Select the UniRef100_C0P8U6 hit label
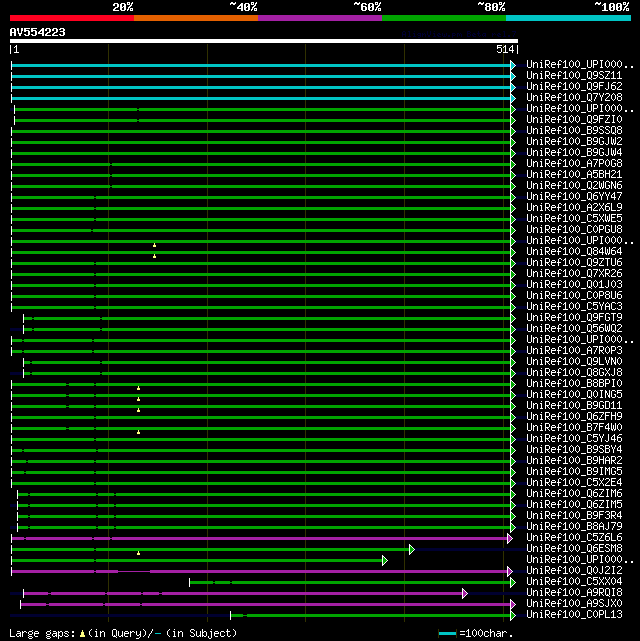The height and width of the screenshot is (641, 640). pyautogui.click(x=574, y=296)
